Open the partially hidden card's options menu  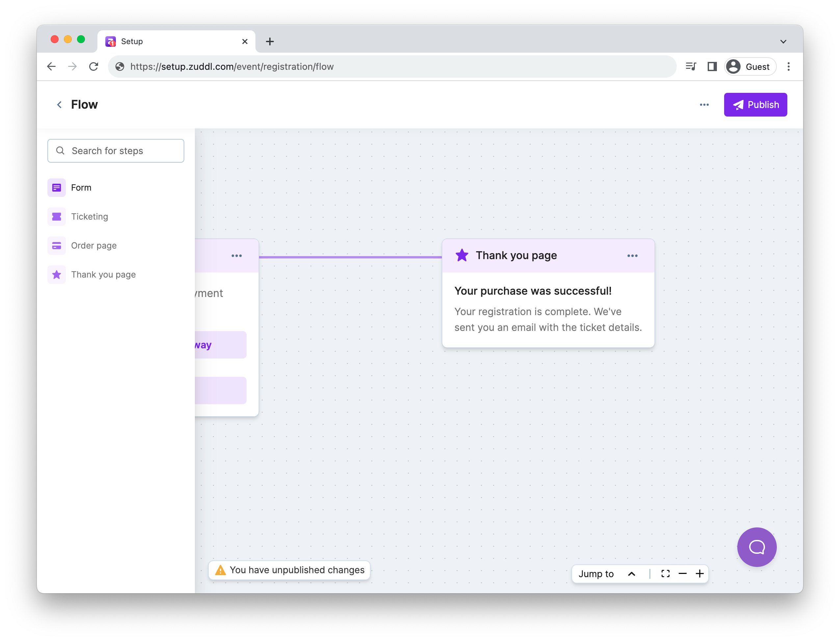pos(236,256)
